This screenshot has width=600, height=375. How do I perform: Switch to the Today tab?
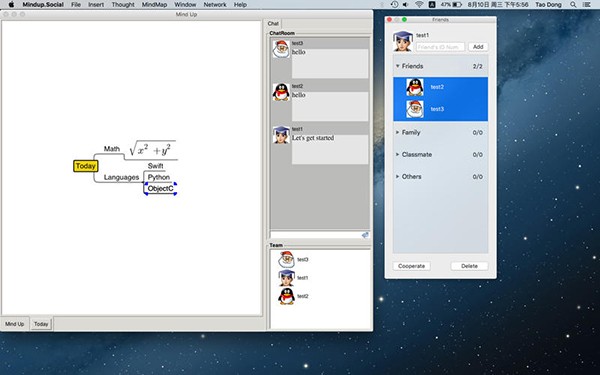[x=41, y=324]
